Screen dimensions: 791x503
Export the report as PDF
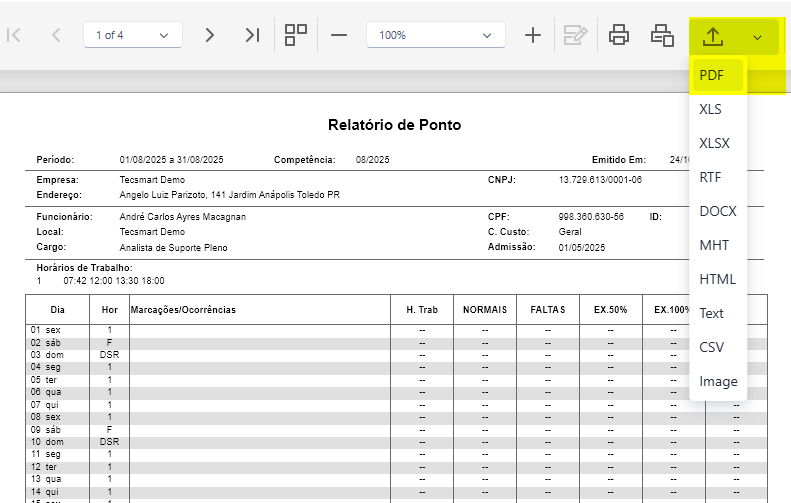[718, 75]
